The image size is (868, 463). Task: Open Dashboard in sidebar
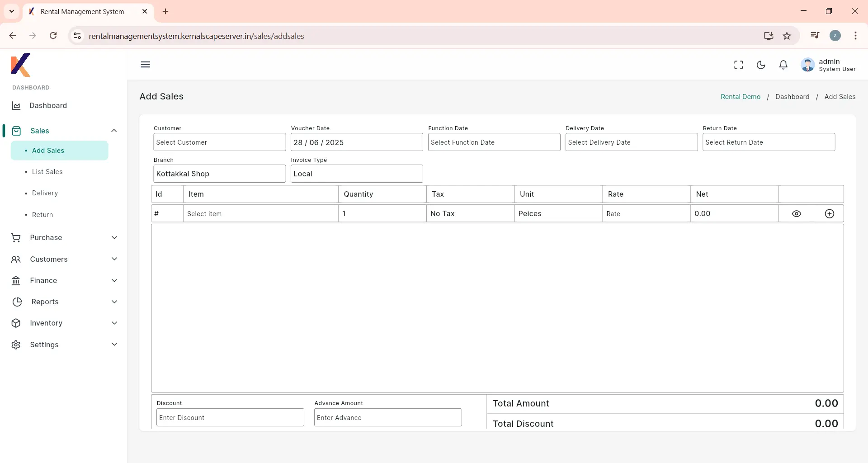48,106
